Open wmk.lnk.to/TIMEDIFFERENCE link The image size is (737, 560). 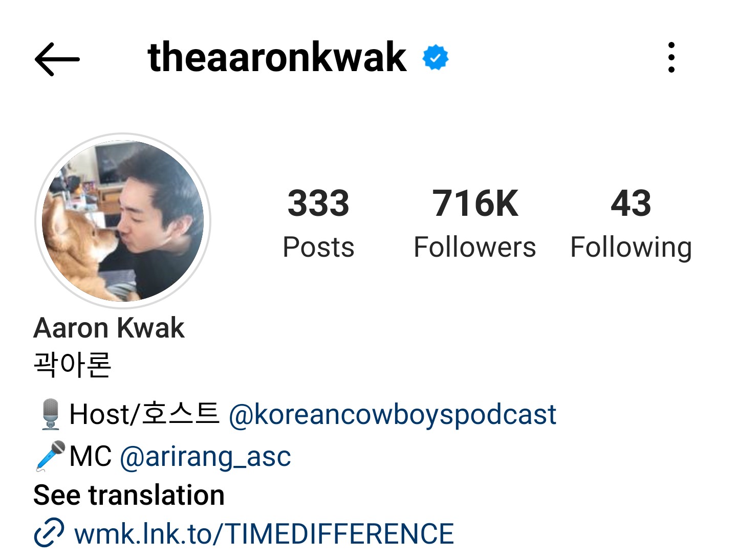click(x=264, y=533)
